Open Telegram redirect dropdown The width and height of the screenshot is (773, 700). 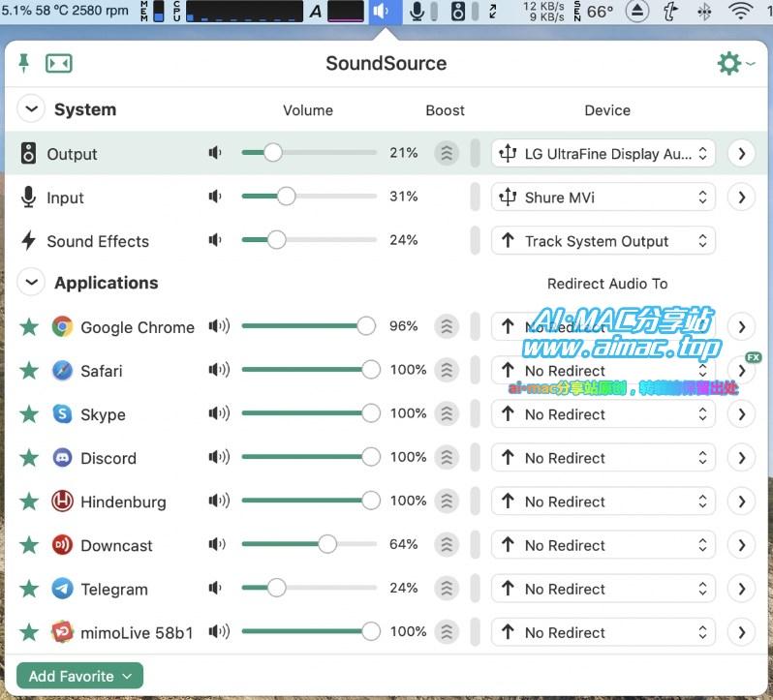point(603,589)
